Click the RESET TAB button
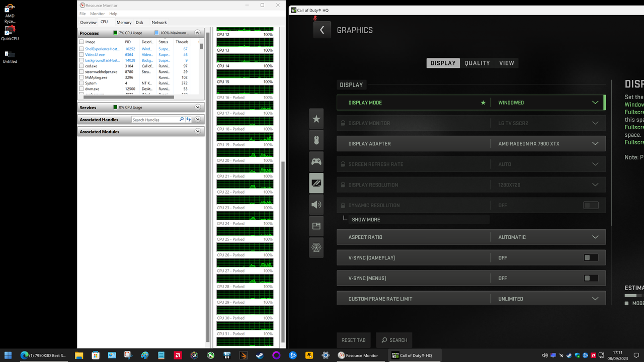 tap(354, 340)
